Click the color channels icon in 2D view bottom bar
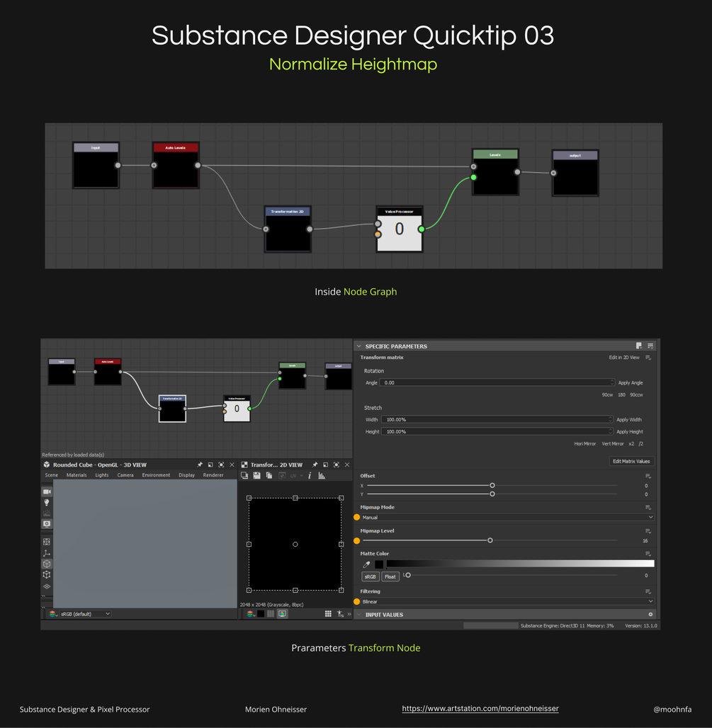 (250, 614)
